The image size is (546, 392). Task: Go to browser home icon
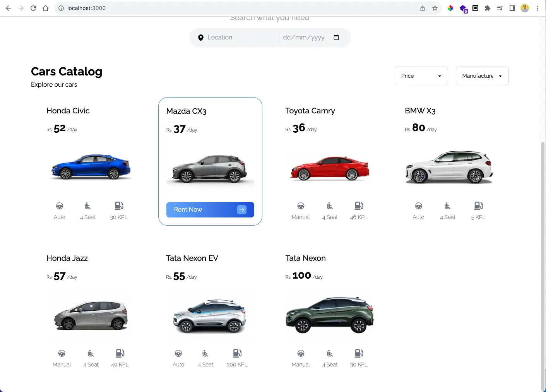46,8
